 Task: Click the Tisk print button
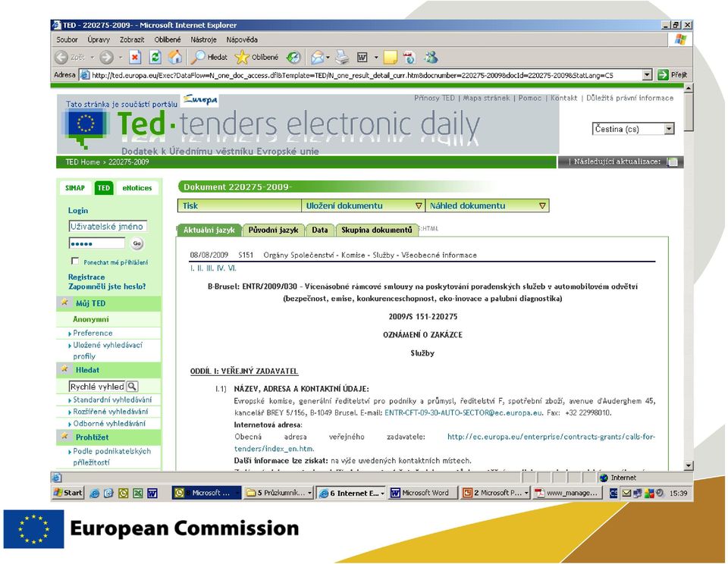(x=240, y=205)
